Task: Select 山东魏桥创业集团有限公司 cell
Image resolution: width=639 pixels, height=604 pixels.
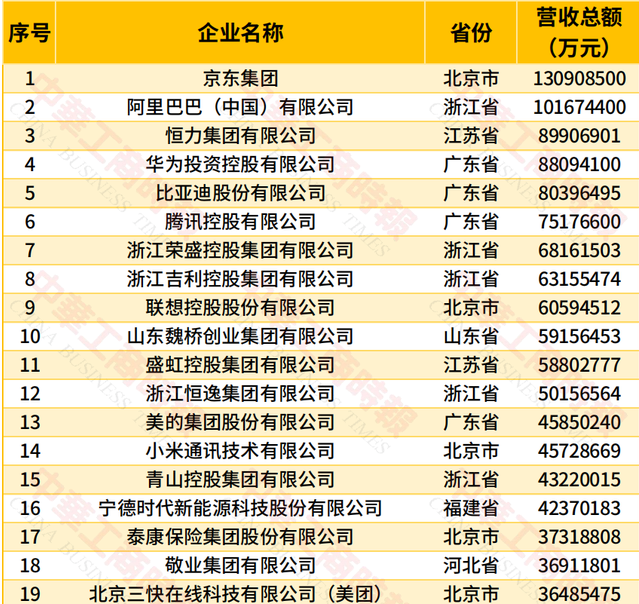Action: click(240, 336)
